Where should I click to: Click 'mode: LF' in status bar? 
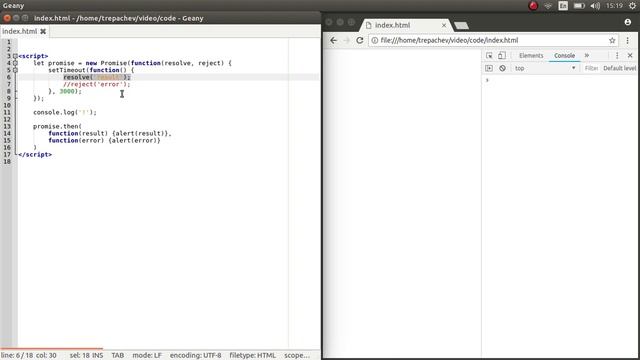pos(147,355)
